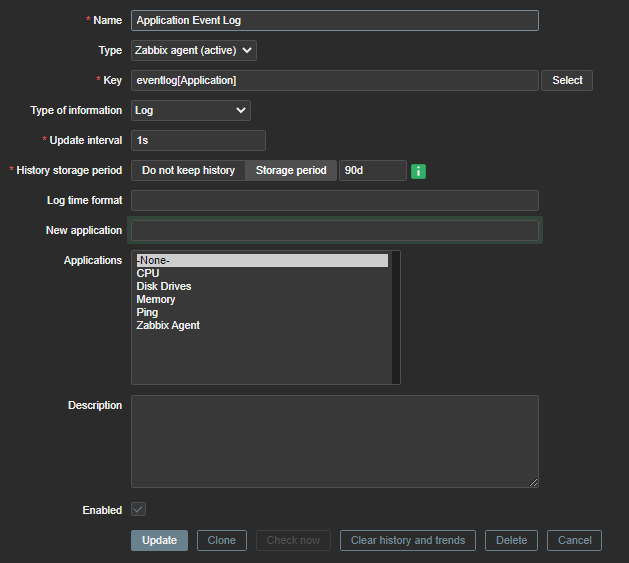
Task: Click the green history storage info icon
Action: tap(418, 171)
